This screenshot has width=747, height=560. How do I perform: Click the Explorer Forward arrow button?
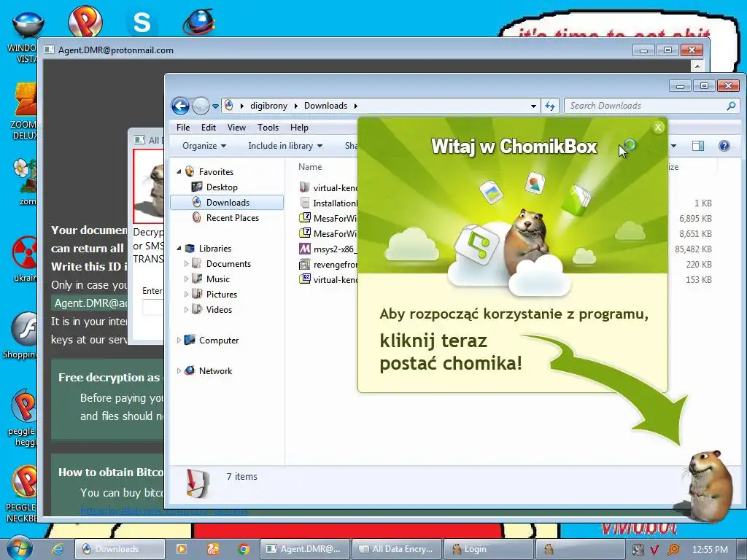[x=201, y=106]
